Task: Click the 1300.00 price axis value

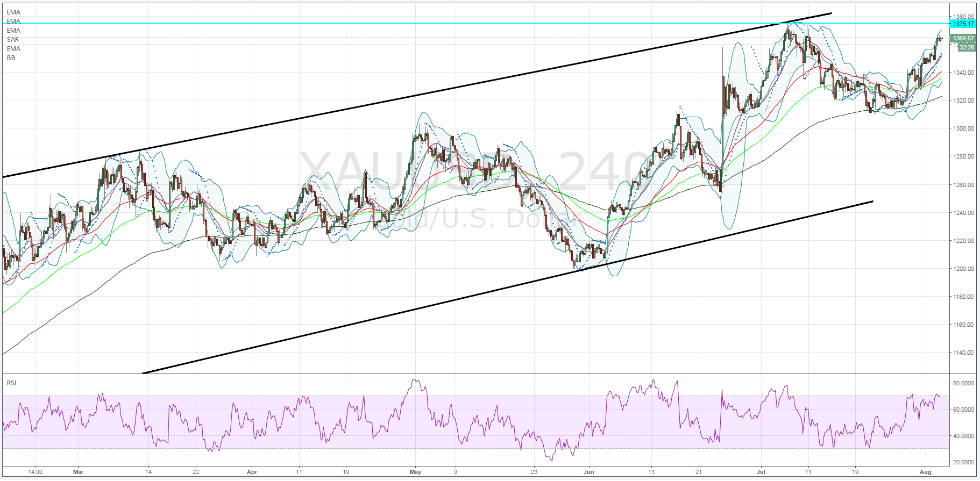Action: pyautogui.click(x=964, y=128)
